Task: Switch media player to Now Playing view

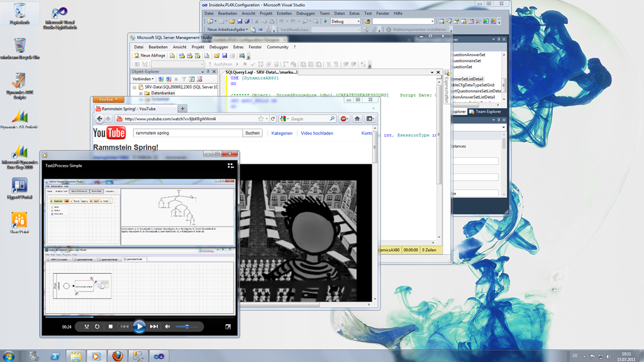Action: 231,166
